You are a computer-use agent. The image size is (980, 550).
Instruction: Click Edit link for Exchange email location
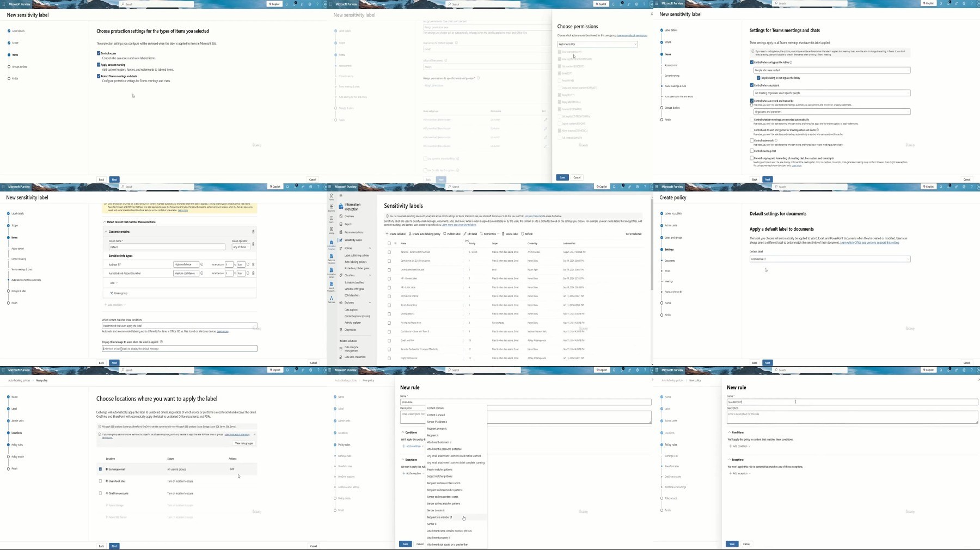[x=232, y=469]
